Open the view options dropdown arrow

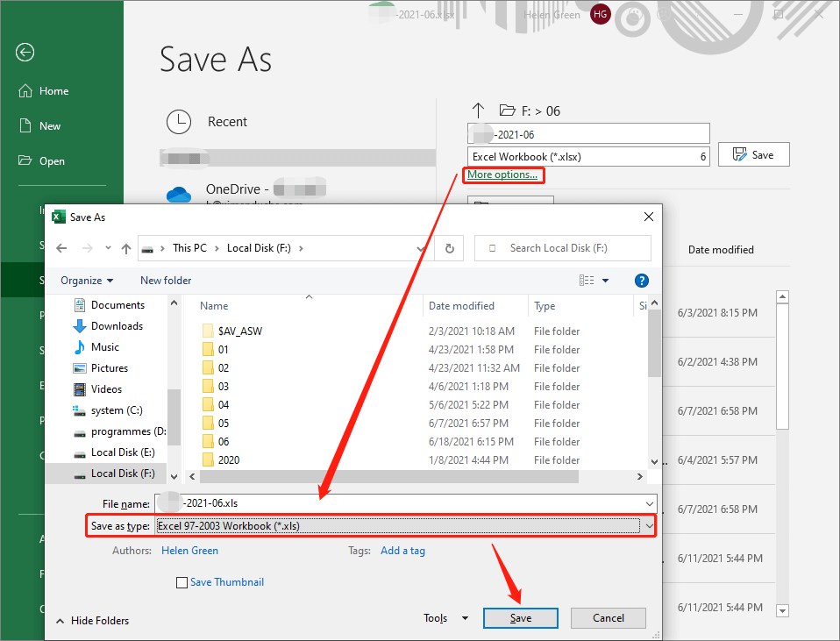pos(605,281)
